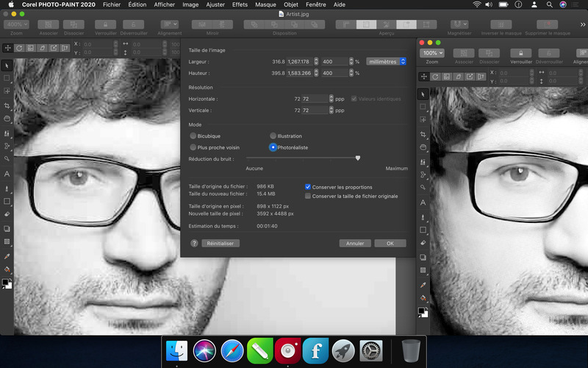Click the Horizontale resolution stepper arrows
Image resolution: width=588 pixels, height=368 pixels.
[x=331, y=99]
